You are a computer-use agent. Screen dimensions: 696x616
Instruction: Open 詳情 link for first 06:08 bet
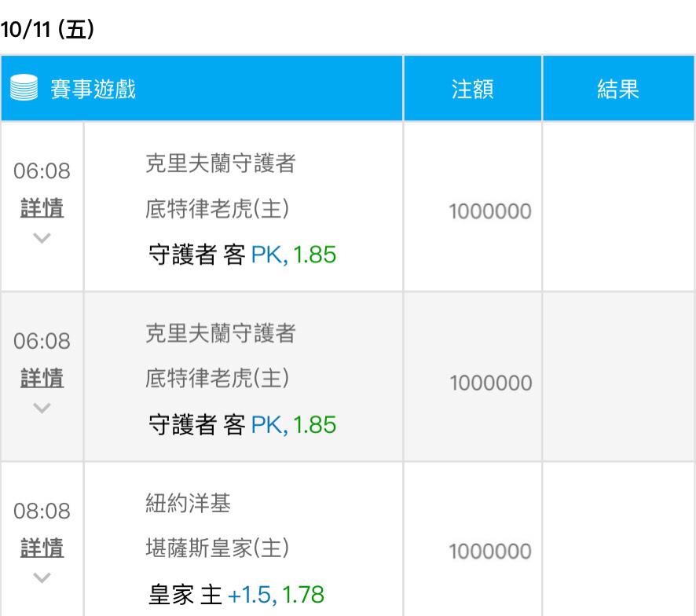pos(42,208)
